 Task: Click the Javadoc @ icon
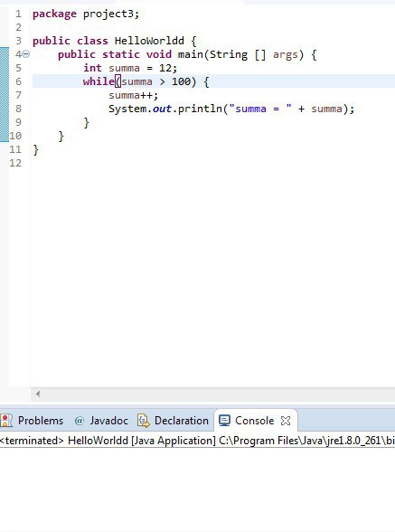click(x=79, y=421)
